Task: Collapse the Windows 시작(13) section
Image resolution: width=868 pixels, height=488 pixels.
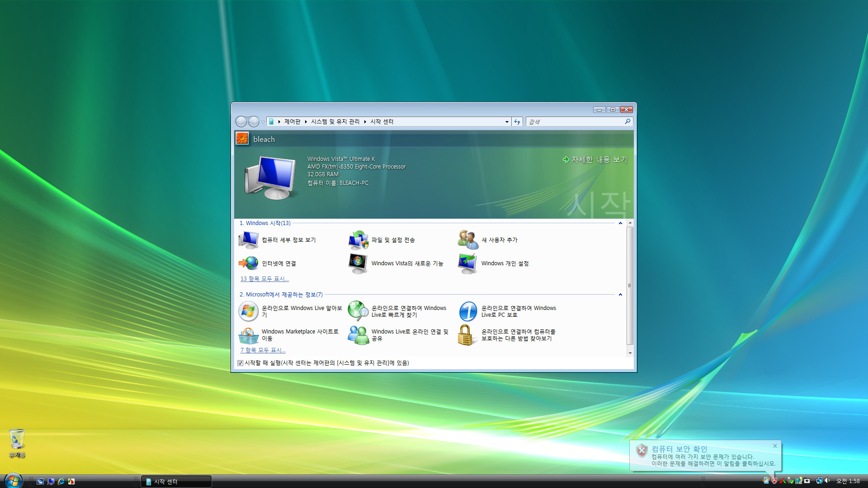Action: [620, 223]
